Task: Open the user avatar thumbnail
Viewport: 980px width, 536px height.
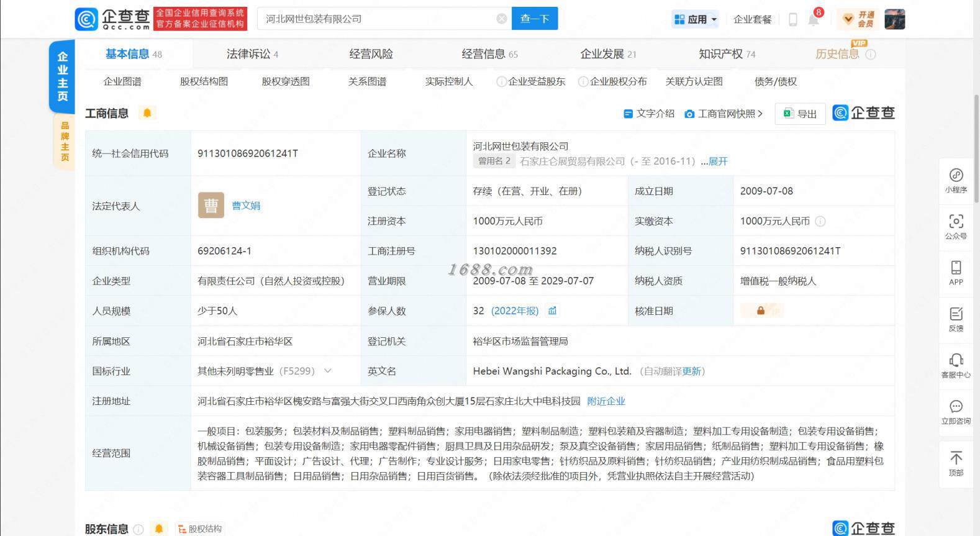Action: click(895, 19)
